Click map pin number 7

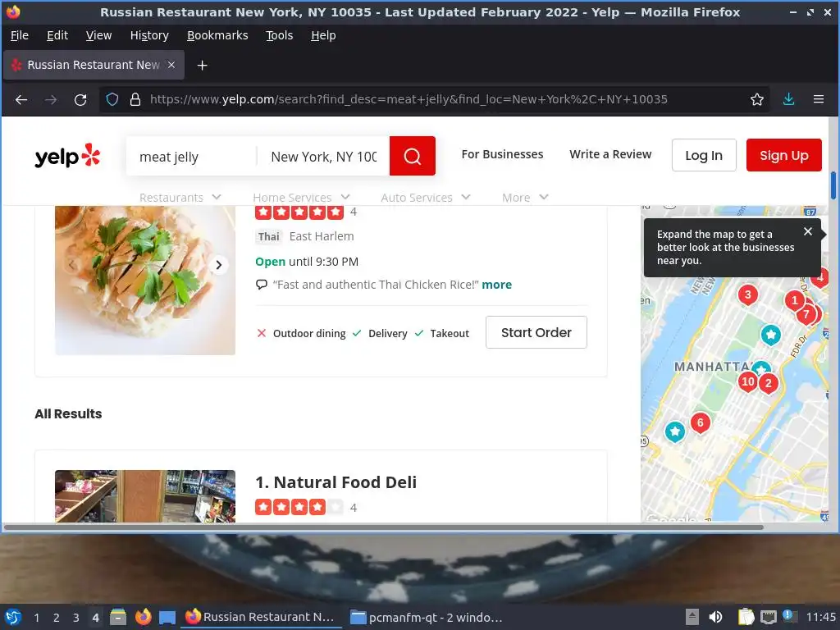click(x=806, y=314)
